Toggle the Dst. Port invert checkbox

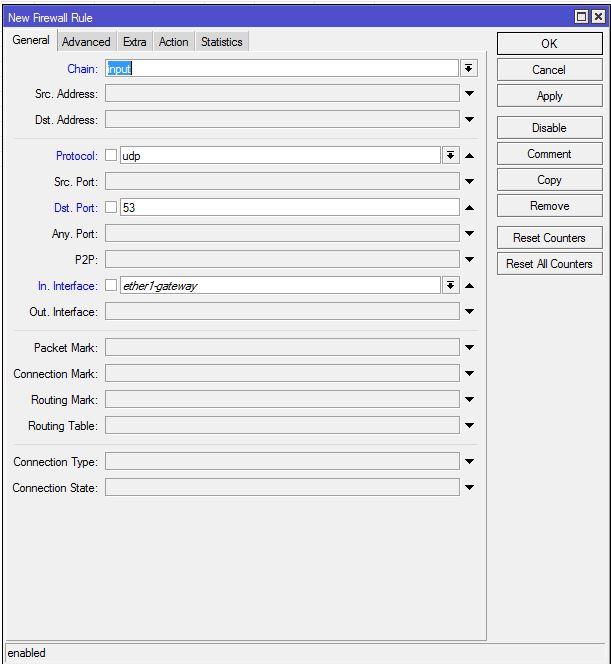111,207
